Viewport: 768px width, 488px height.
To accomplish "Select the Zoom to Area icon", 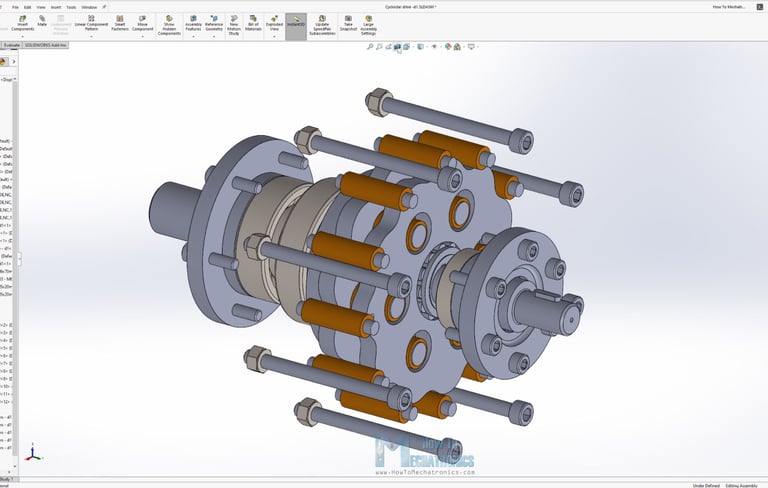I will [x=379, y=47].
